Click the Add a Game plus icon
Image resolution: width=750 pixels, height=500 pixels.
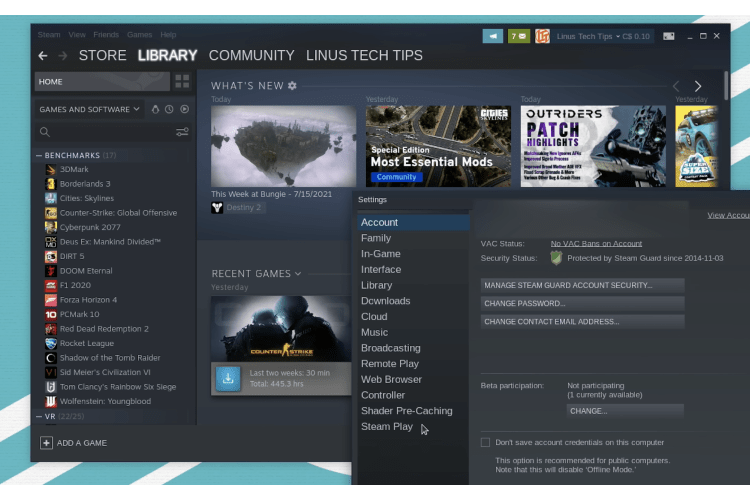[x=46, y=443]
